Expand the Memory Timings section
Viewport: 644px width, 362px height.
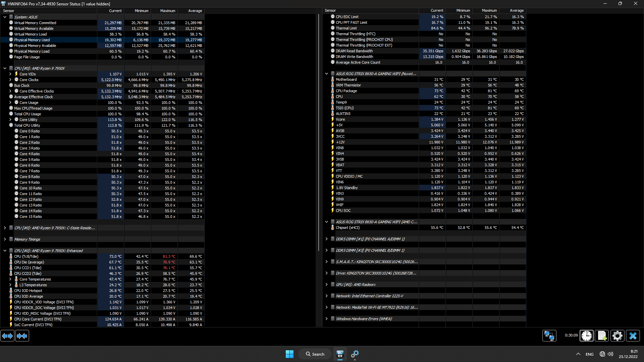point(5,239)
